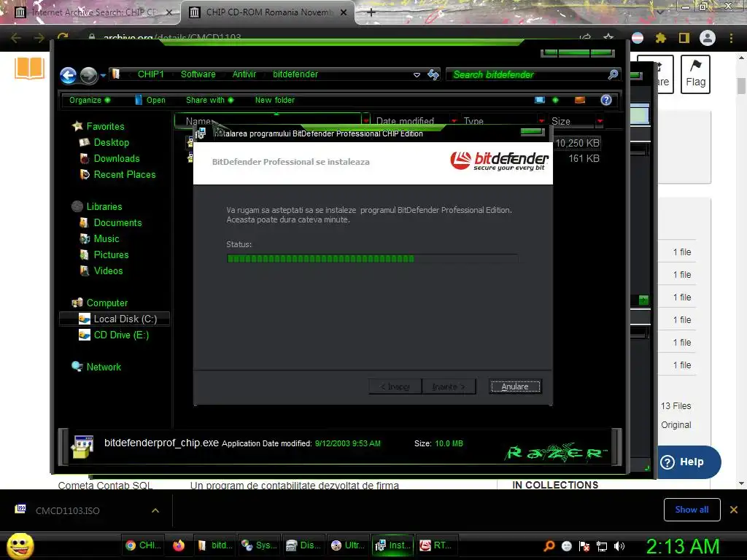Image resolution: width=747 pixels, height=560 pixels.
Task: Open the Size column filter arrow
Action: click(x=600, y=121)
